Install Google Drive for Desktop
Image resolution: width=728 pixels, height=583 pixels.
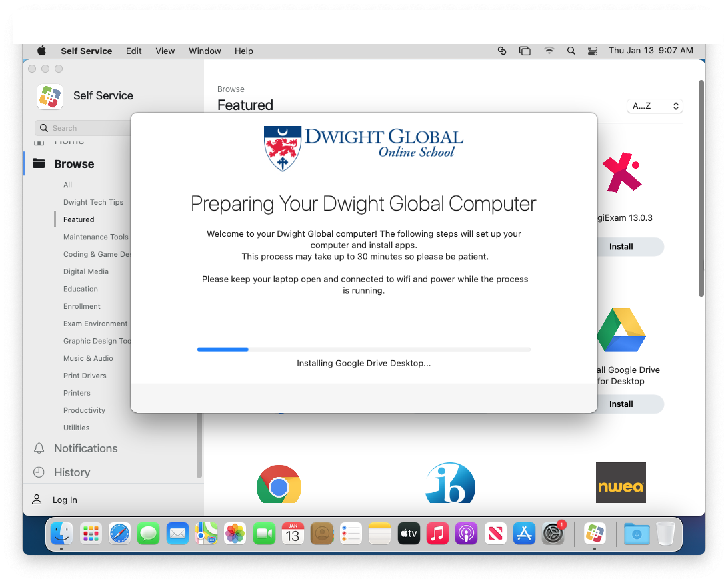click(621, 404)
